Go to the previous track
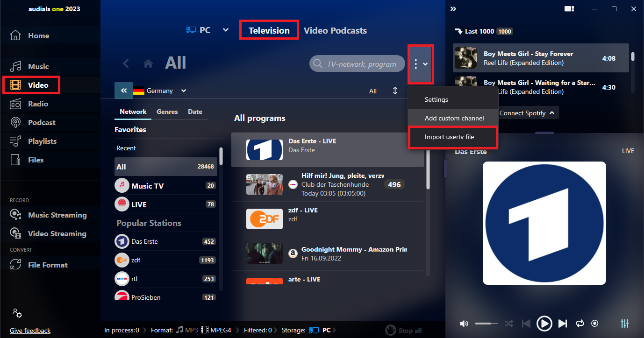Screen dimensions: 644x338 pos(526,324)
